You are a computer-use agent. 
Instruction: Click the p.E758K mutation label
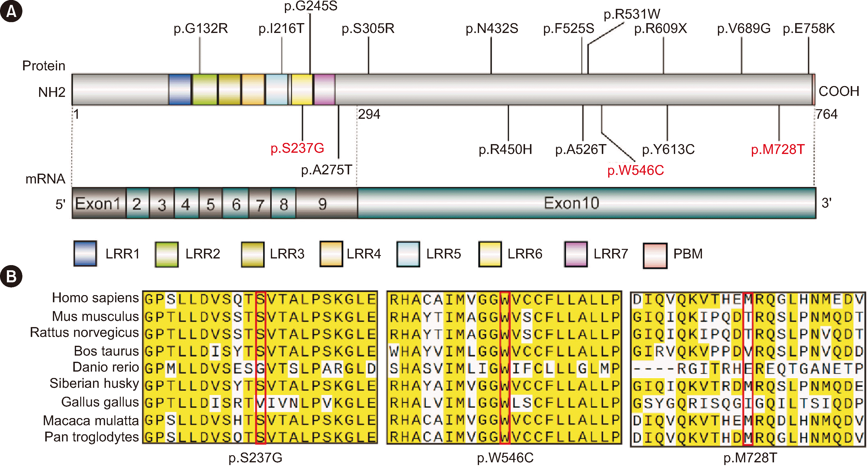pyautogui.click(x=809, y=29)
